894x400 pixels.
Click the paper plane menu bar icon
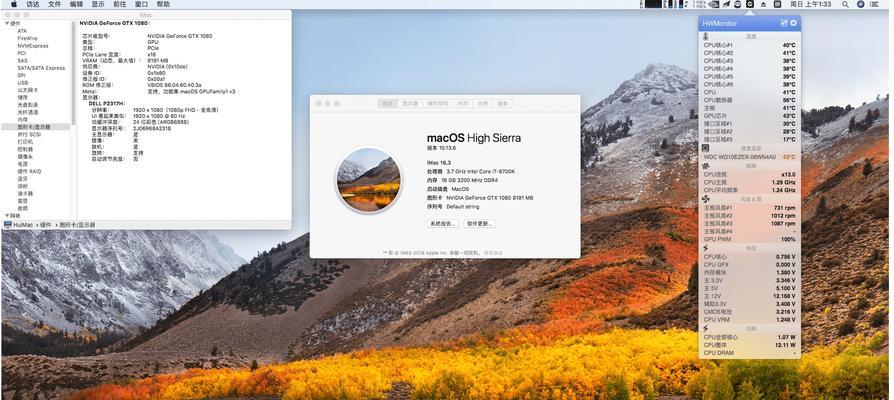[x=726, y=4]
